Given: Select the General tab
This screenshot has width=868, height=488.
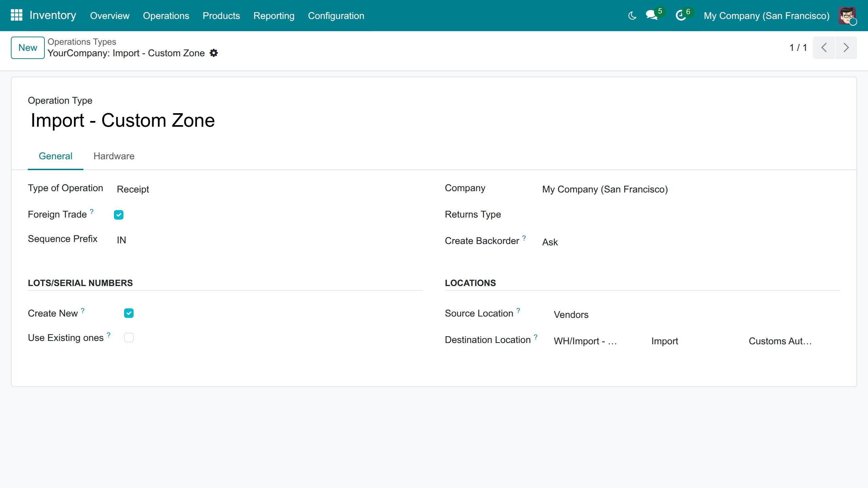Looking at the screenshot, I should click(55, 156).
